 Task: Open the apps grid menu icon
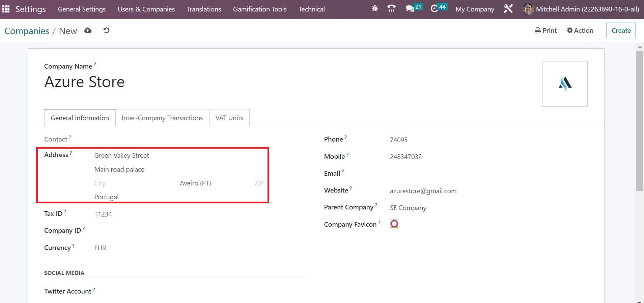pyautogui.click(x=6, y=9)
